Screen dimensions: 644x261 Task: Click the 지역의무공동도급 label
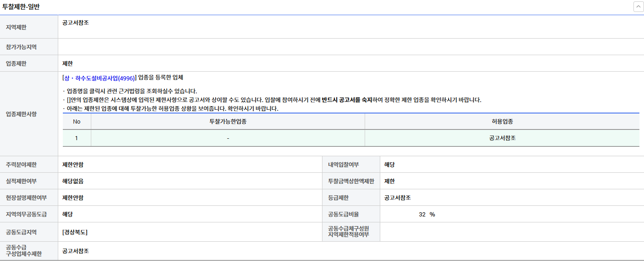point(26,214)
